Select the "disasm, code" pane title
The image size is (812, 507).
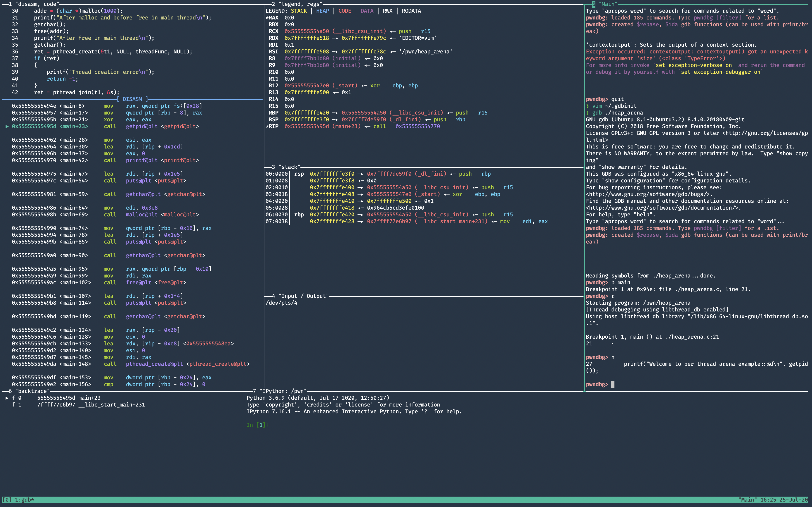pos(37,4)
